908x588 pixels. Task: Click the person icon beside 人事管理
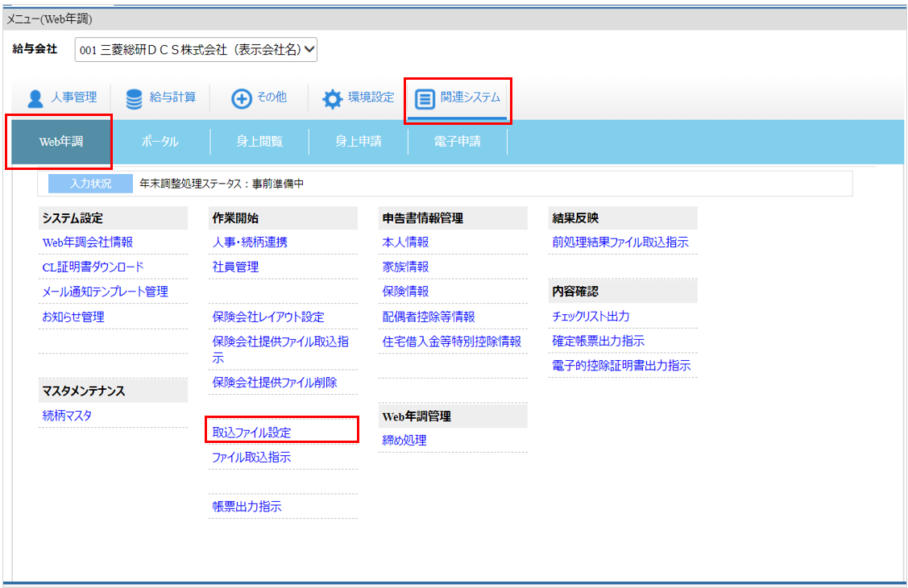(x=35, y=98)
